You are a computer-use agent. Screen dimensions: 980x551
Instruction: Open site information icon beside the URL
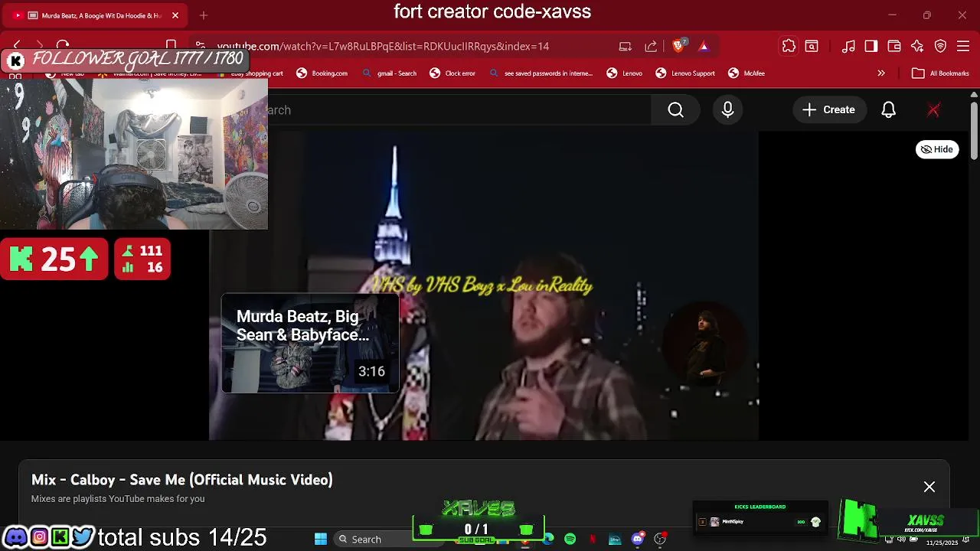pyautogui.click(x=200, y=46)
